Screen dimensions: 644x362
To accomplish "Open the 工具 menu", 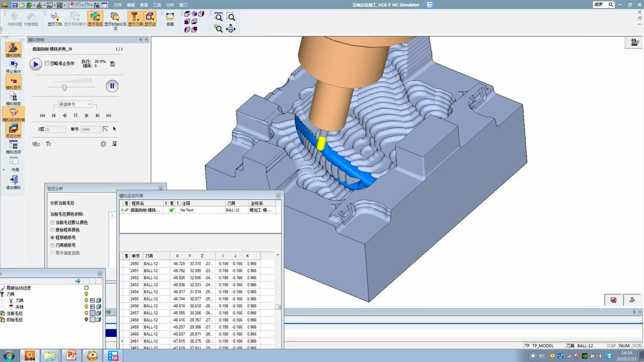I will 157,5.
